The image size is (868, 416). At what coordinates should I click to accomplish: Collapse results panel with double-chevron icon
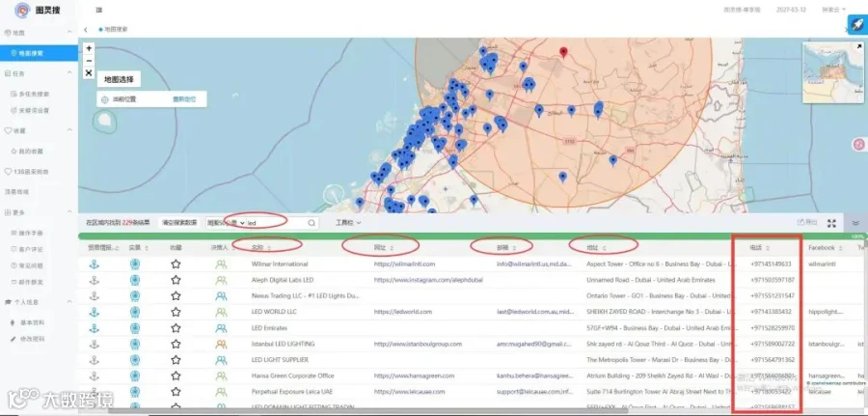(x=855, y=223)
